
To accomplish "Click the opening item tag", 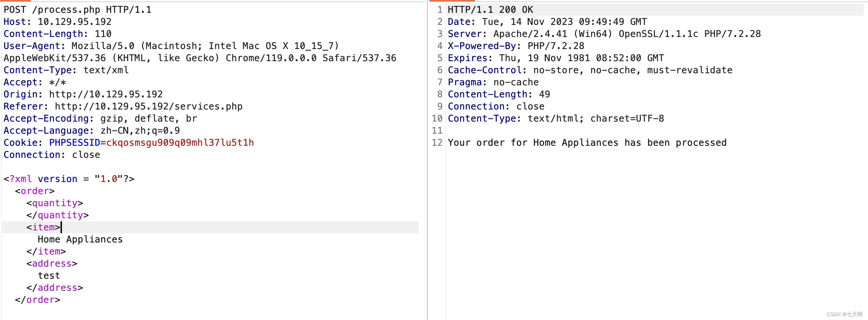I will click(43, 227).
